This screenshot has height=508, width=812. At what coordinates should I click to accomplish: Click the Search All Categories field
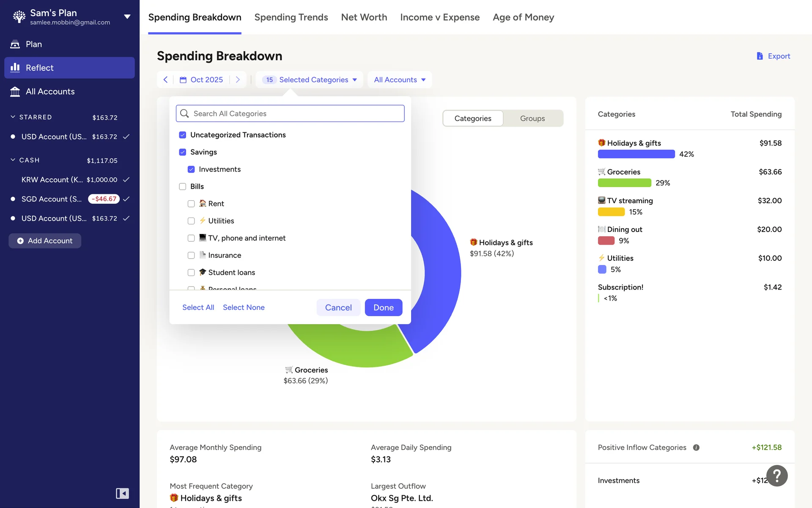[x=290, y=113]
